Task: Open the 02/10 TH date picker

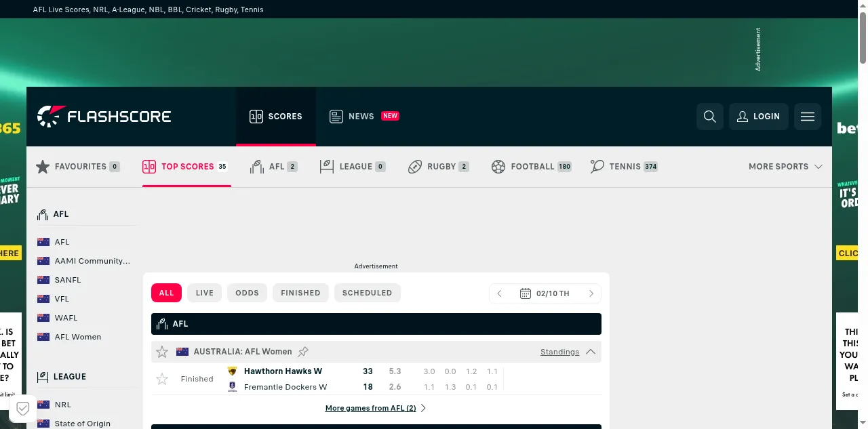Action: coord(545,293)
